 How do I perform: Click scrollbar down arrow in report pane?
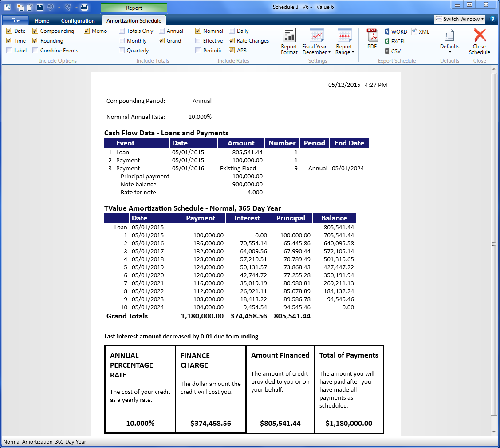point(494,432)
